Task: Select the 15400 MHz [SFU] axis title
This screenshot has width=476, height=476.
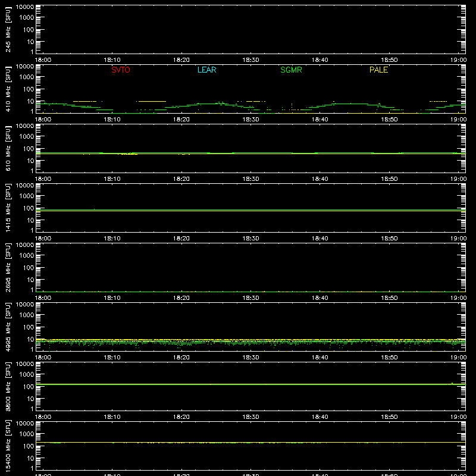Action: (x=8, y=446)
